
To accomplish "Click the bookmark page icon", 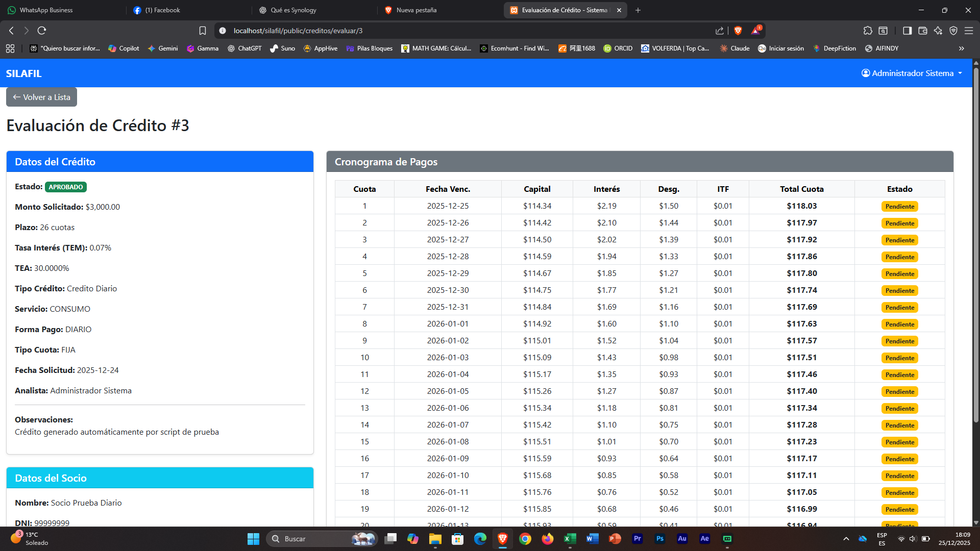I will tap(203, 31).
